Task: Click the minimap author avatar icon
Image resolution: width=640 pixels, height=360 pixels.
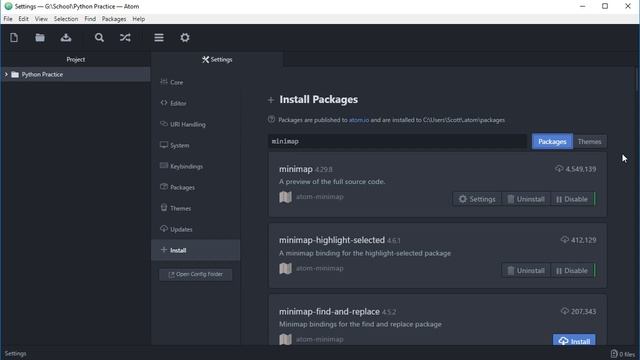Action: pos(285,197)
